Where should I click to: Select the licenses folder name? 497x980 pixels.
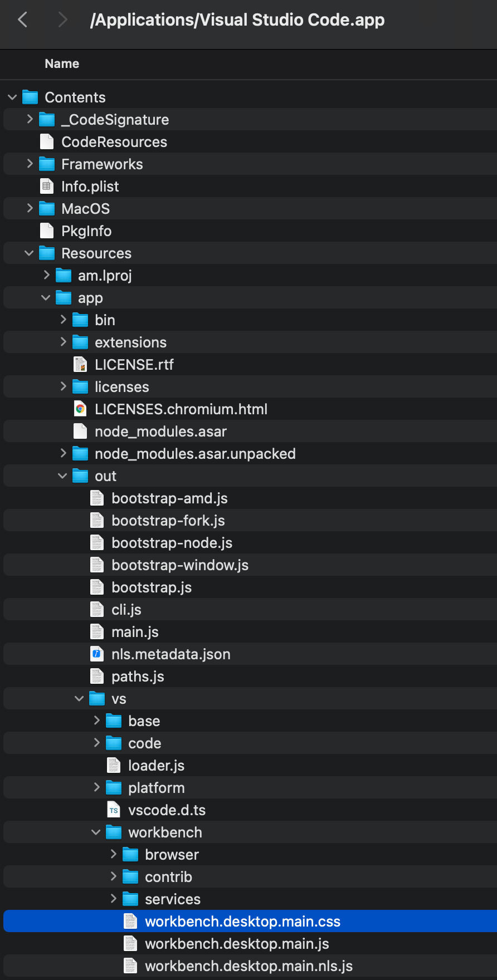pos(122,387)
